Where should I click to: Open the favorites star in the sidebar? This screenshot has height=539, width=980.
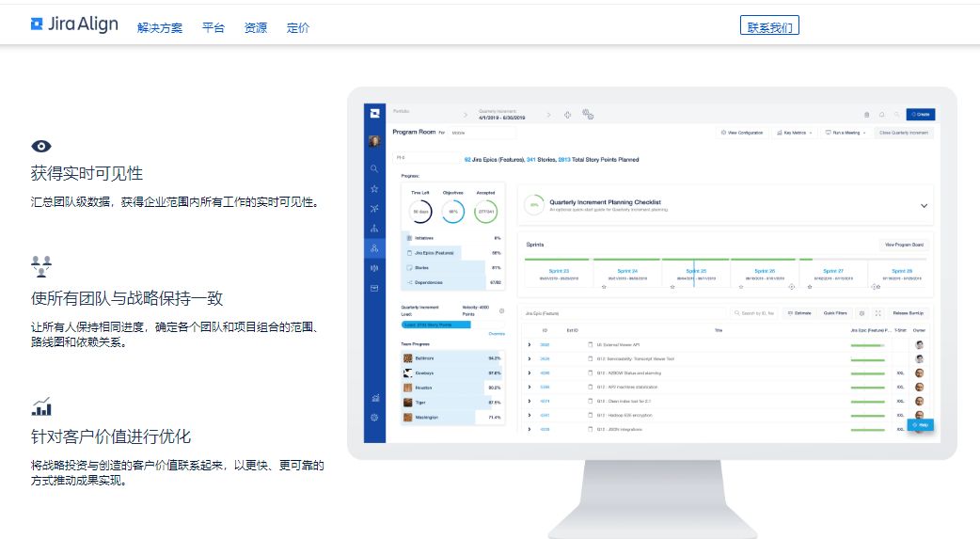pyautogui.click(x=374, y=189)
